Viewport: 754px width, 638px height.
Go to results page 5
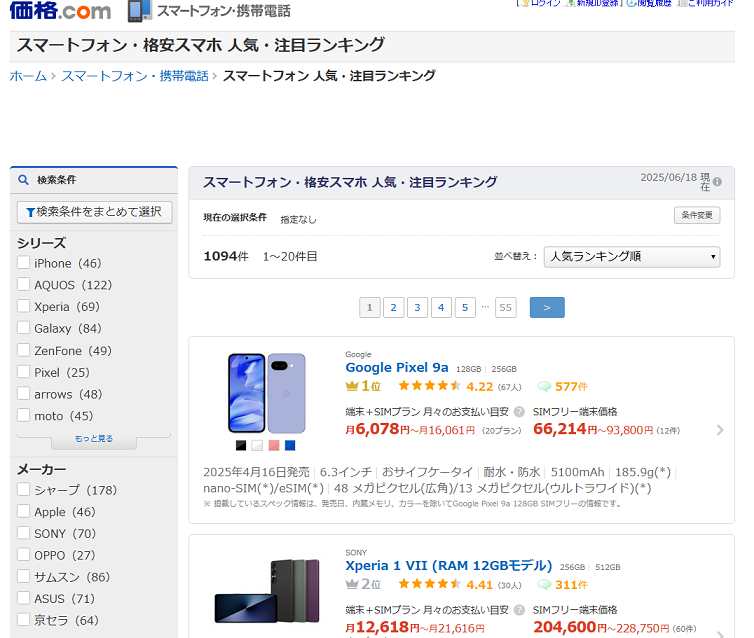pyautogui.click(x=465, y=308)
